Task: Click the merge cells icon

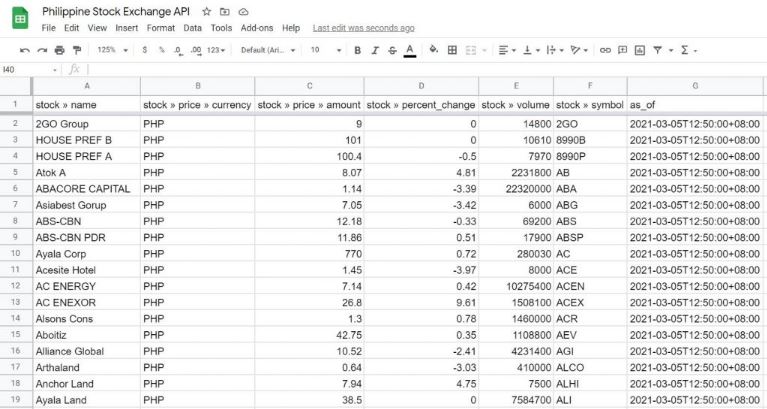Action: tap(471, 50)
